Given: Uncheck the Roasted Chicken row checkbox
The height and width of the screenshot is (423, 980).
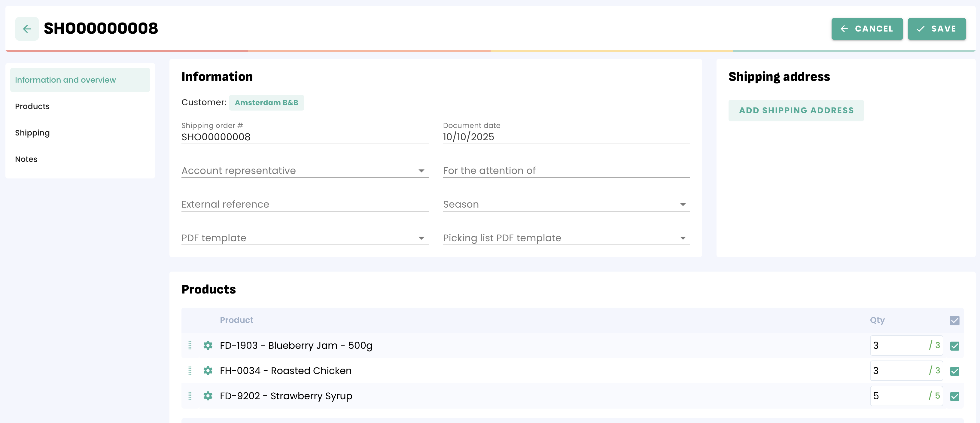Looking at the screenshot, I should [954, 371].
